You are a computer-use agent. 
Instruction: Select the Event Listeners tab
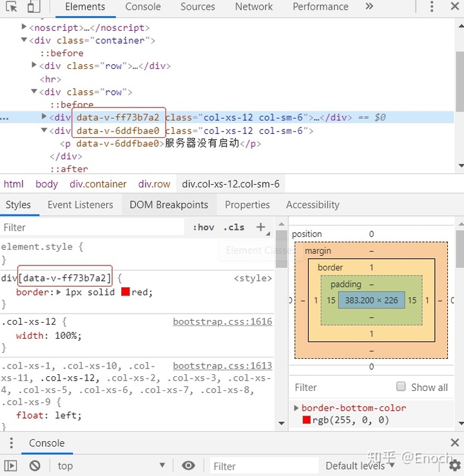(x=80, y=205)
